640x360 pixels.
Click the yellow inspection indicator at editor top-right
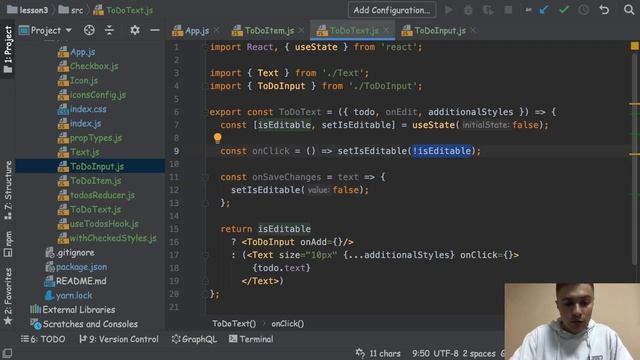(x=634, y=46)
